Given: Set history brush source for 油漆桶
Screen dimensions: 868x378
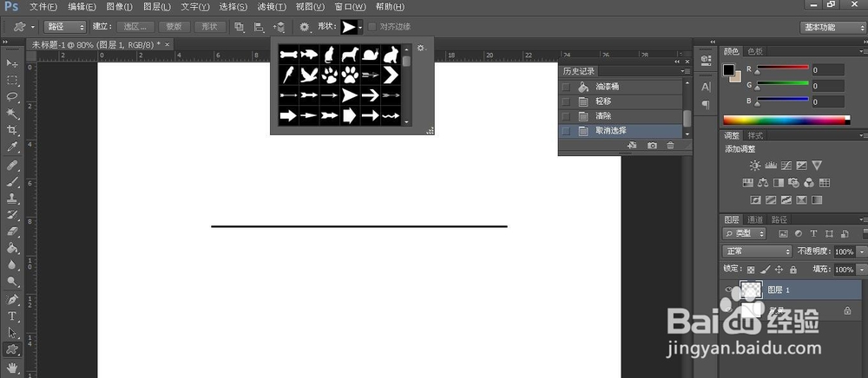Looking at the screenshot, I should click(566, 88).
